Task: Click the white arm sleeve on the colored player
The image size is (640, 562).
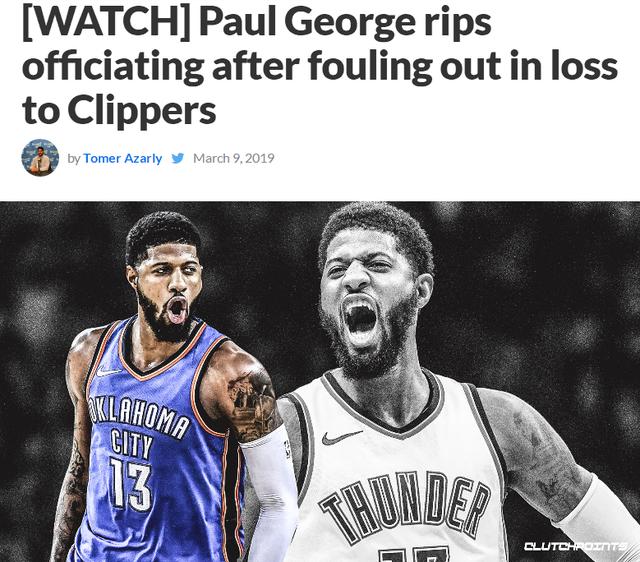Action: coord(271,491)
